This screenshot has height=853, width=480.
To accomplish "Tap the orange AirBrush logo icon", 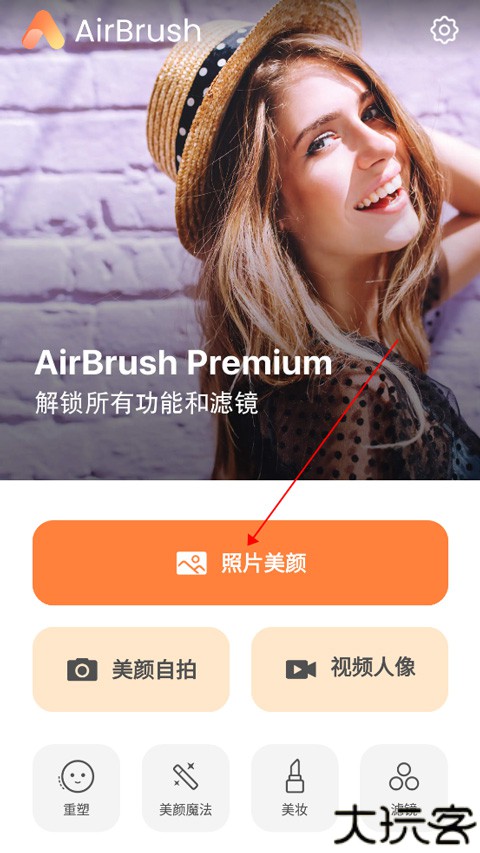I will [44, 30].
